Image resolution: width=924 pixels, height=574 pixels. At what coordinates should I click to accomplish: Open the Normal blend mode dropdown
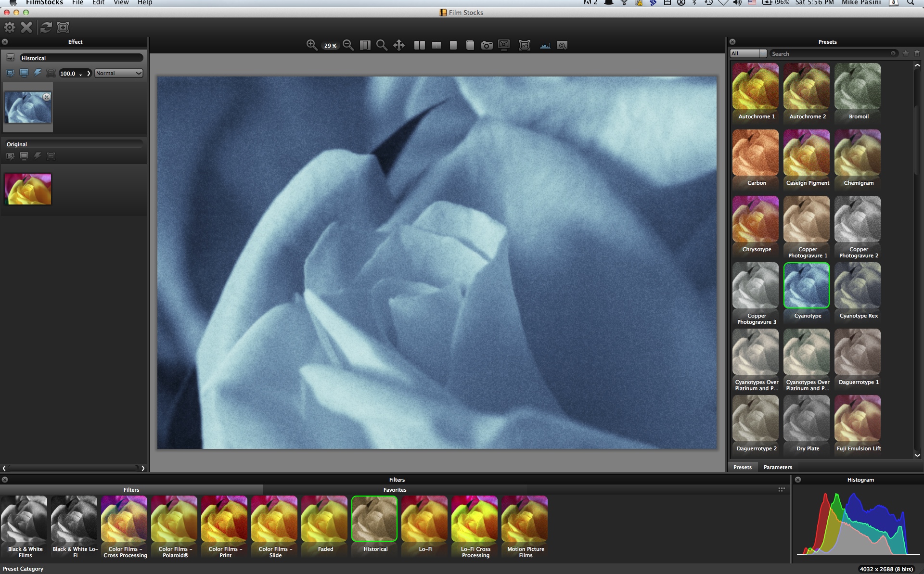(x=118, y=73)
